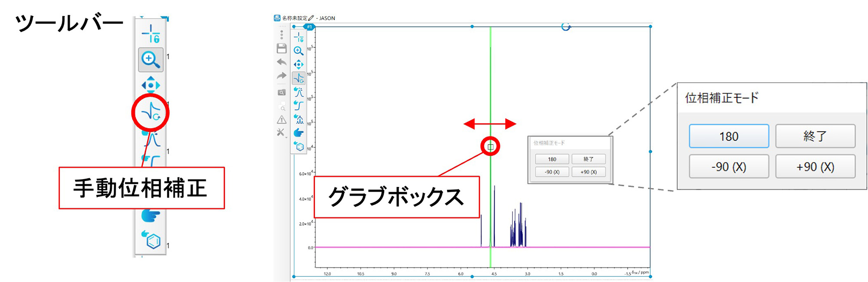Select molecule tool in the enlarged toolbar view
868x282 pixels.
click(x=151, y=239)
